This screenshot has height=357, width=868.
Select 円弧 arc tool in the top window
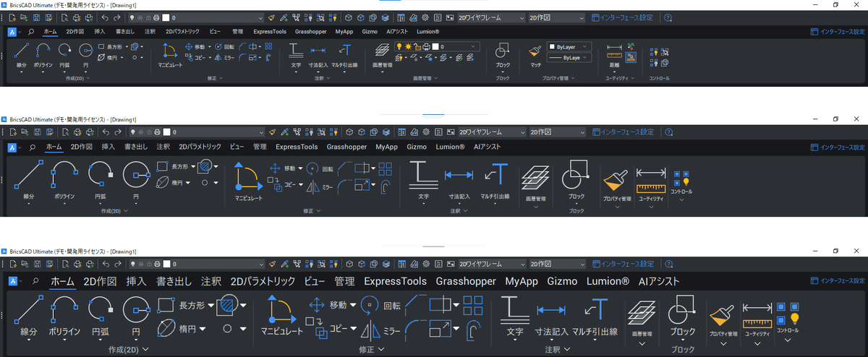tap(65, 54)
